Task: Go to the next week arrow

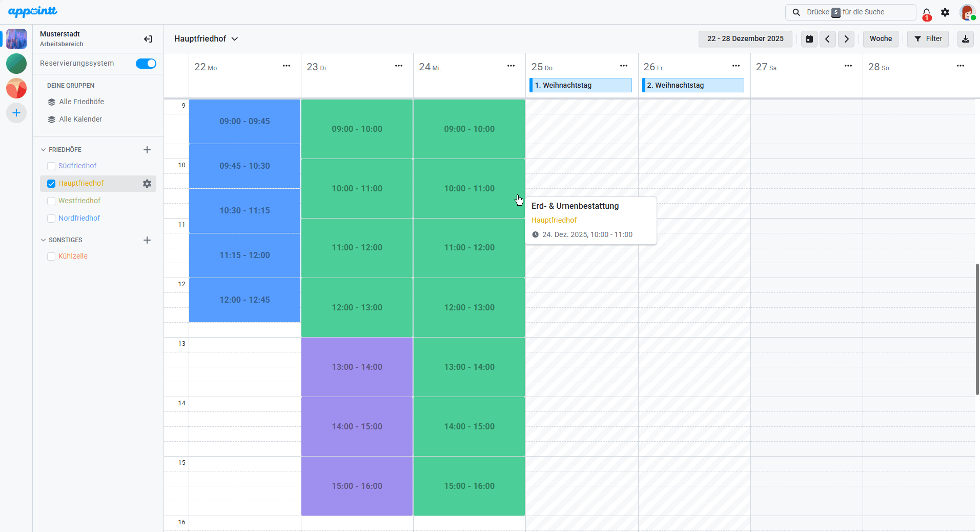Action: coord(846,39)
